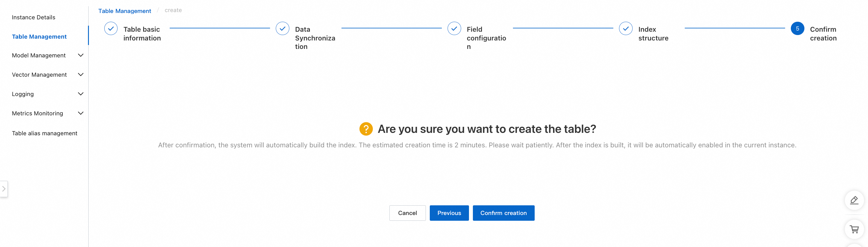Go back with the Previous button

tap(449, 213)
